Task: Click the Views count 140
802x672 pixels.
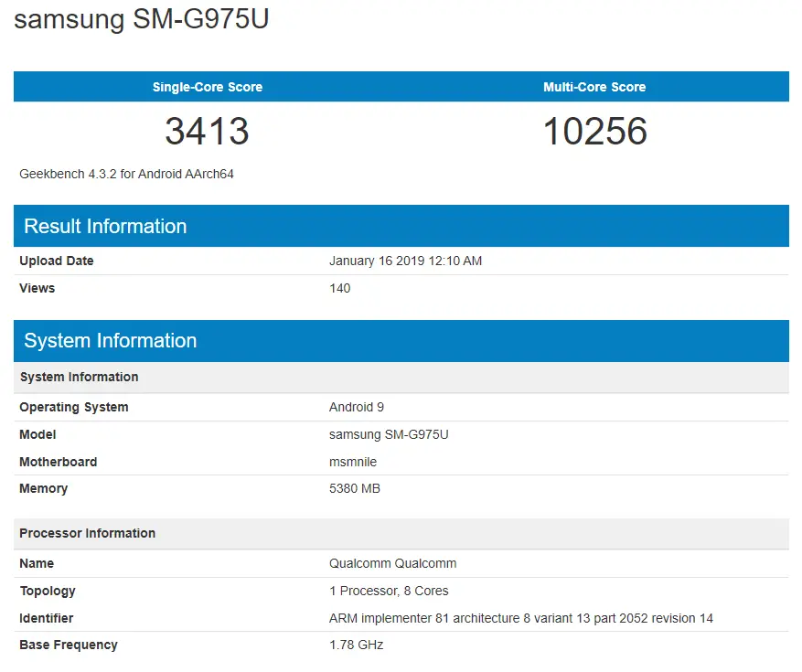Action: (x=339, y=288)
